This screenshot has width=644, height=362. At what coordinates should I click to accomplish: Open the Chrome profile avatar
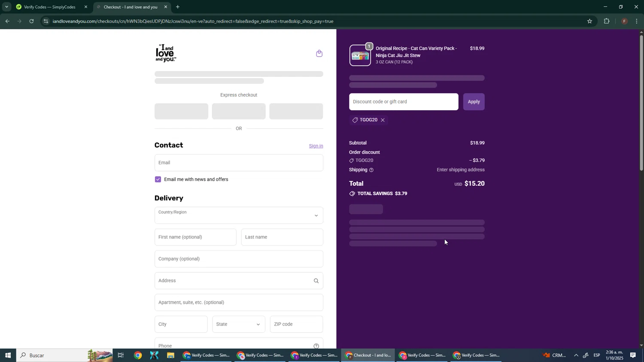(624, 21)
